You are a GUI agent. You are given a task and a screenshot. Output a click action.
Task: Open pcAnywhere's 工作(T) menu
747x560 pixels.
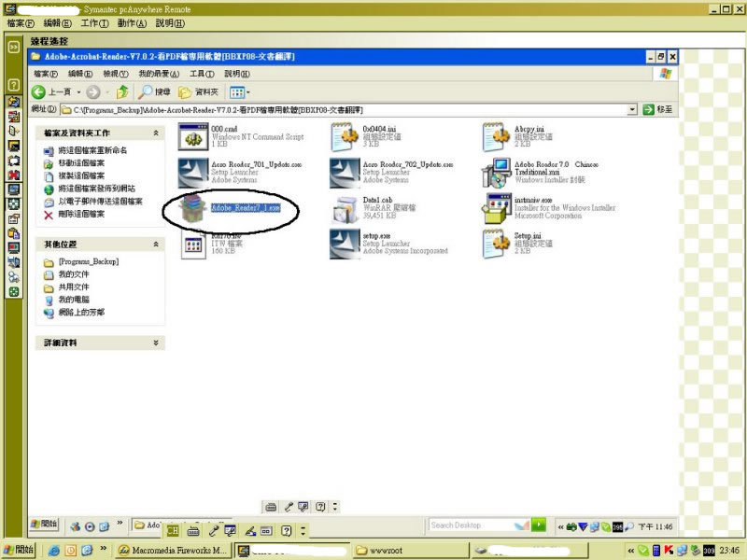pyautogui.click(x=94, y=23)
